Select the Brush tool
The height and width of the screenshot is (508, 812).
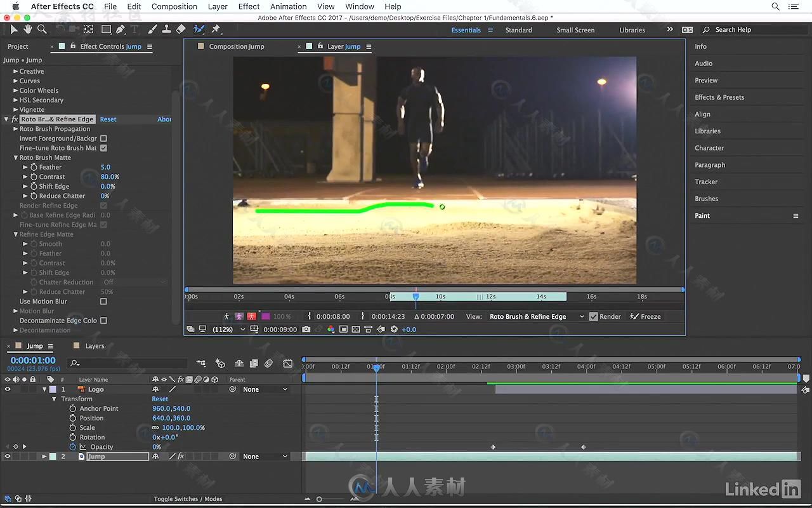(x=152, y=29)
